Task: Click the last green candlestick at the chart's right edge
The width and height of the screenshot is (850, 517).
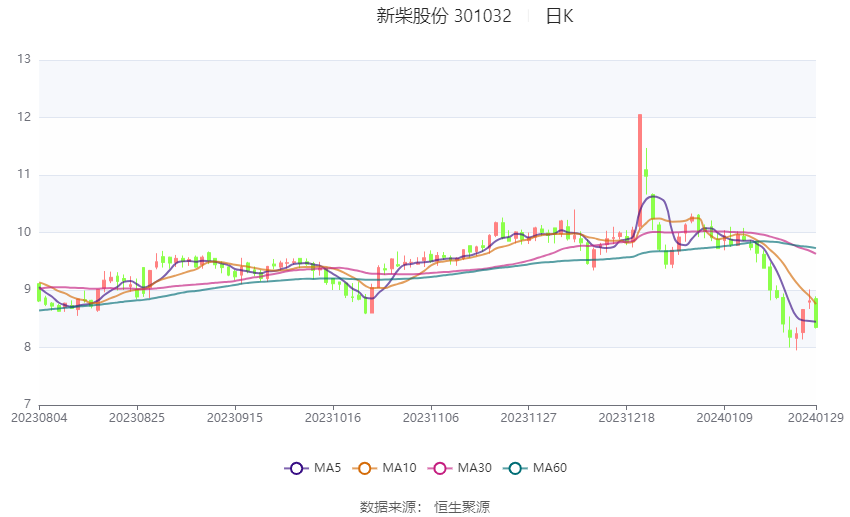Action: click(816, 312)
